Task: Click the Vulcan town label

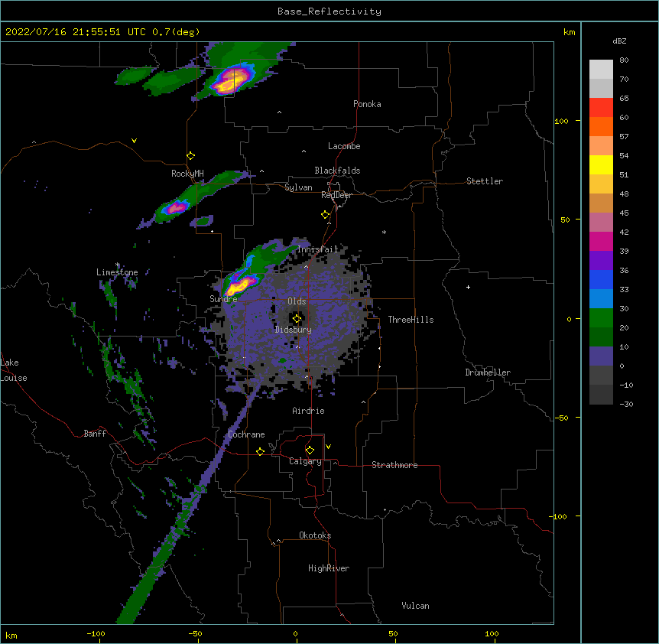Action: pyautogui.click(x=415, y=606)
